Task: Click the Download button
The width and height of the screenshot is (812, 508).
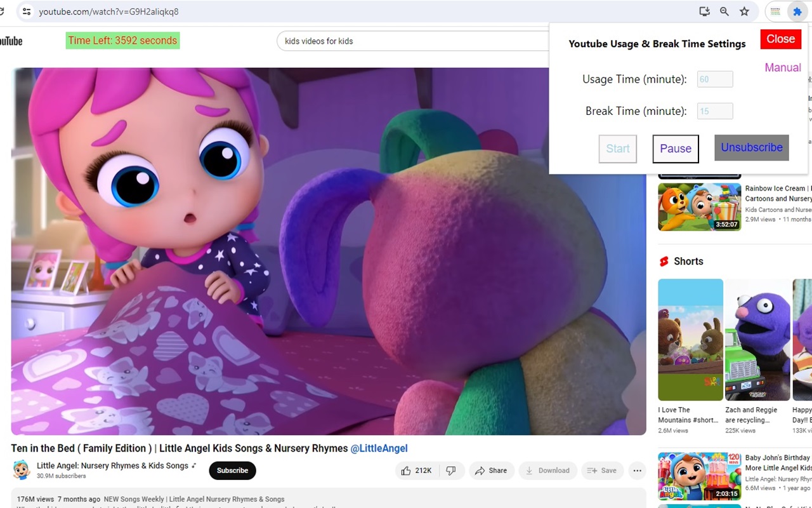Action: click(x=547, y=471)
